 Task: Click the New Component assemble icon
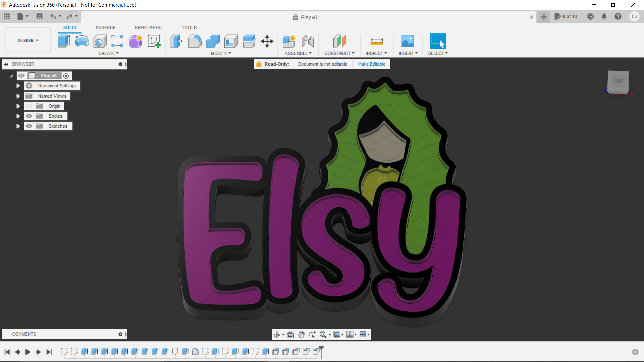tap(289, 41)
